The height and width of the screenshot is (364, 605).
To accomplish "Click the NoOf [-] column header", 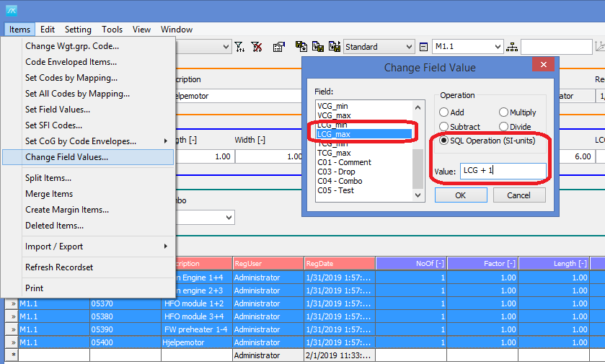I will click(x=411, y=263).
